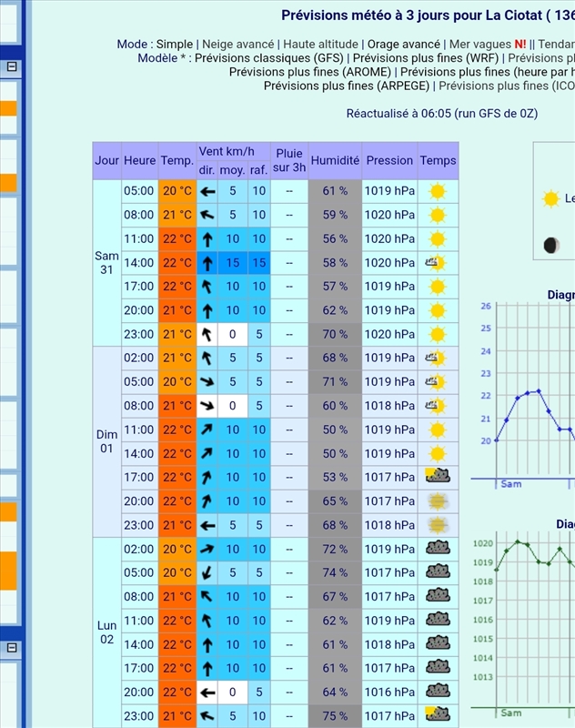Select Prévisions plus fines (WRF) model
575x728 pixels.
click(426, 58)
